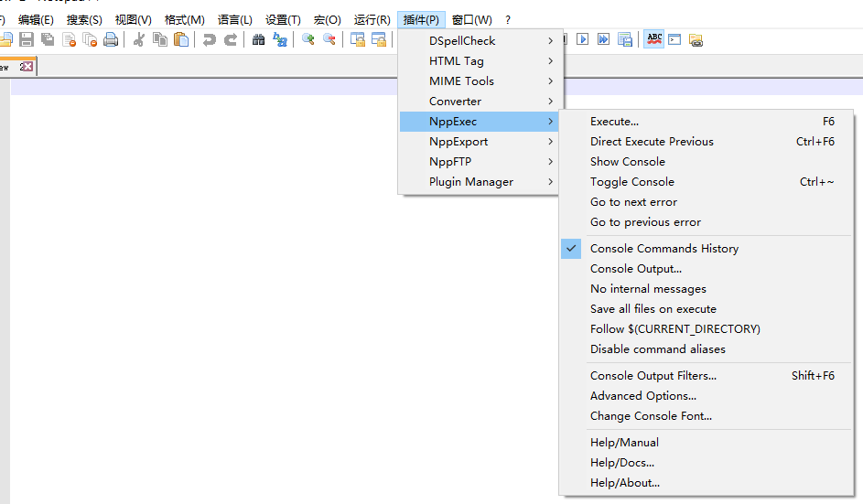This screenshot has height=504, width=863.
Task: Click the Save recorded macro icon
Action: (625, 39)
